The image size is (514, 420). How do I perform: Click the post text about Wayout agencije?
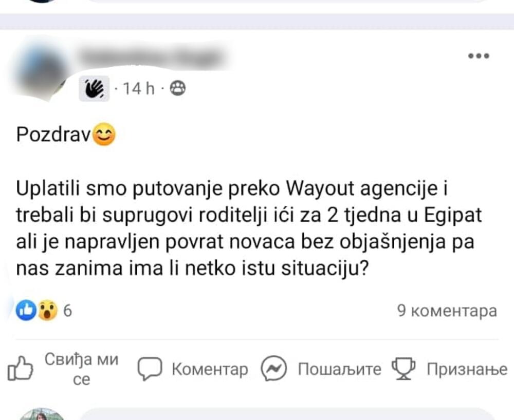249,228
